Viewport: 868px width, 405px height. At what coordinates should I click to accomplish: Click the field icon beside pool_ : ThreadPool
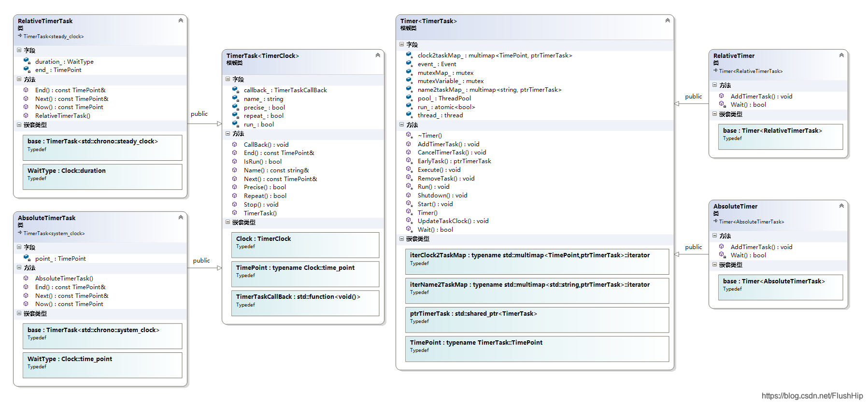tap(410, 98)
